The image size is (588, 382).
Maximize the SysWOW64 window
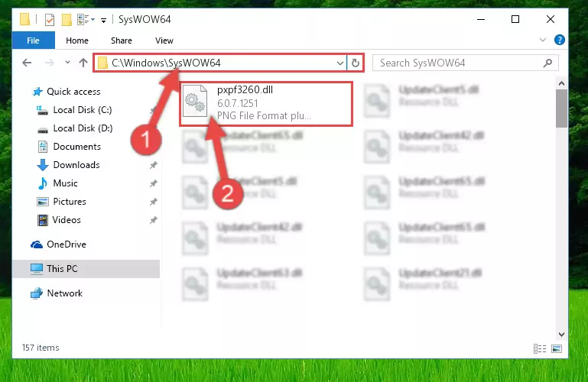(x=515, y=19)
